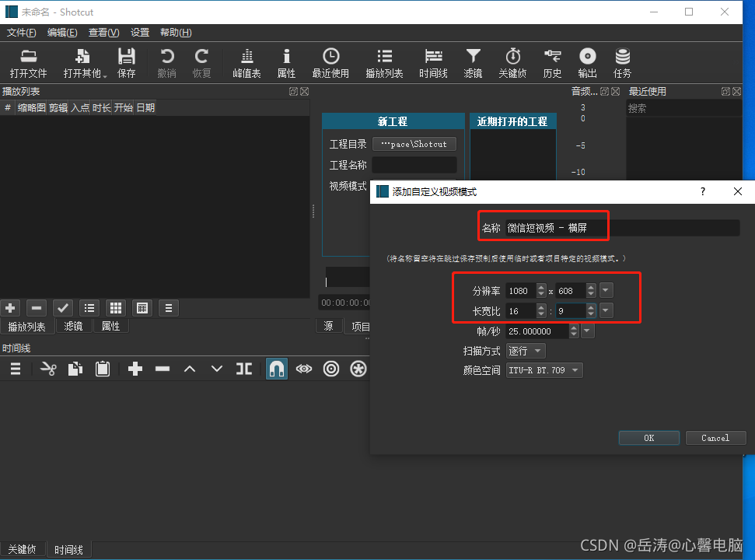
Task: Open the playlist hamburger menu
Action: pyautogui.click(x=169, y=308)
